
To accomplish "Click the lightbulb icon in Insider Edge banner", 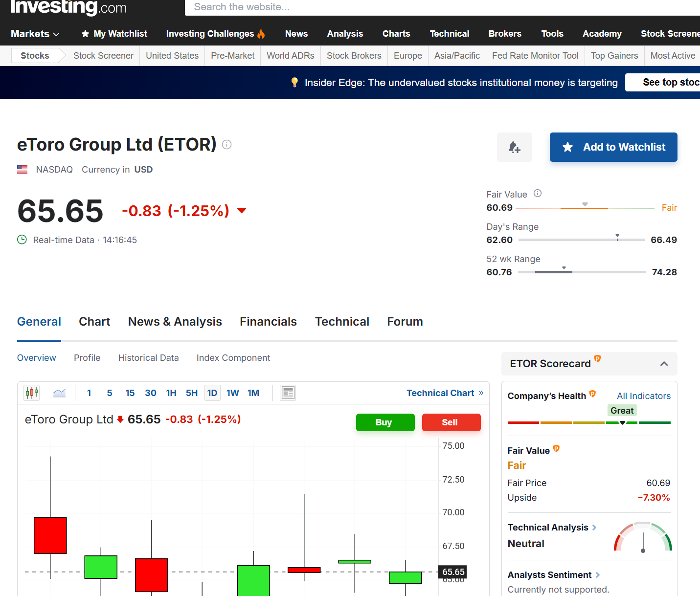I will click(x=294, y=82).
